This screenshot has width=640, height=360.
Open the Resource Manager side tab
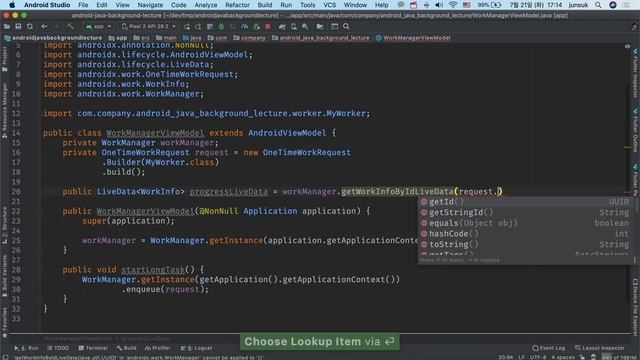pyautogui.click(x=4, y=110)
